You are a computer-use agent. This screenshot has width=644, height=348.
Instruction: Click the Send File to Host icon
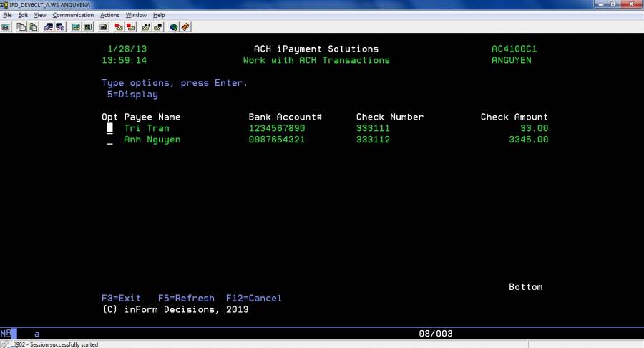49,27
